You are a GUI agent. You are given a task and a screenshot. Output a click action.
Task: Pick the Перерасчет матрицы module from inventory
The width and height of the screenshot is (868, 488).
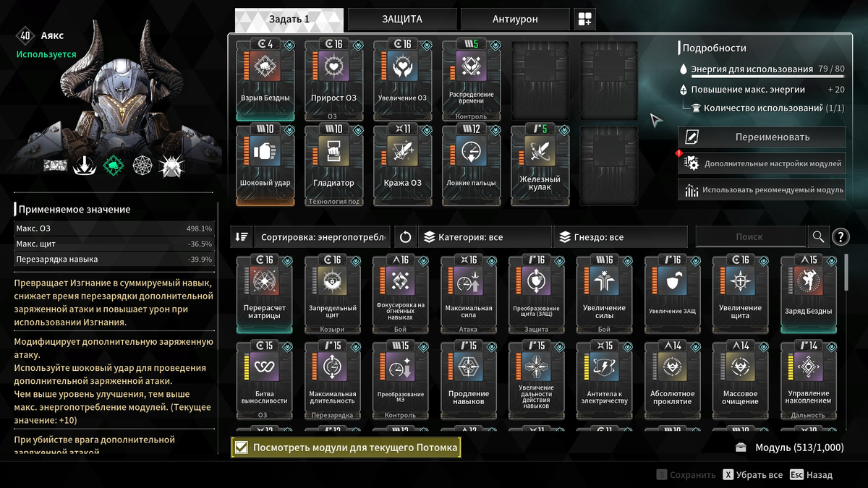click(265, 294)
